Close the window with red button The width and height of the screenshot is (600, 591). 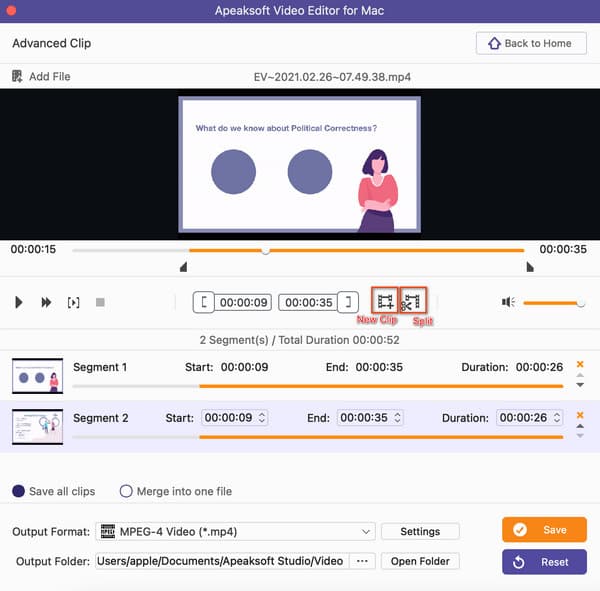tap(11, 10)
